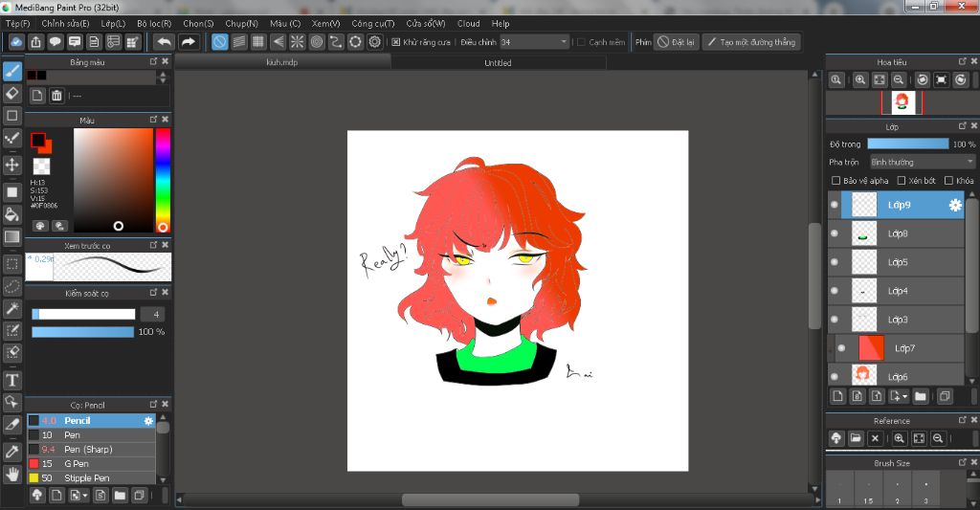Hide the Lớp7 layer

pos(842,348)
